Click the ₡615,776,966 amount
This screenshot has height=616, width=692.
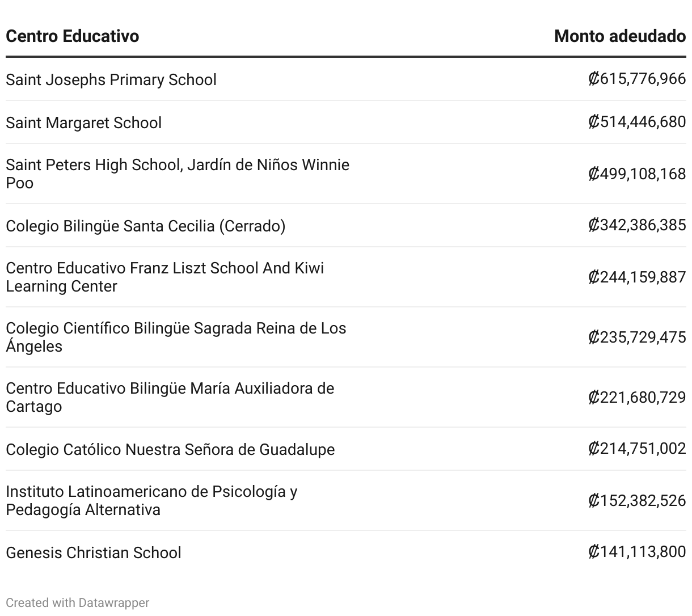[x=636, y=78]
